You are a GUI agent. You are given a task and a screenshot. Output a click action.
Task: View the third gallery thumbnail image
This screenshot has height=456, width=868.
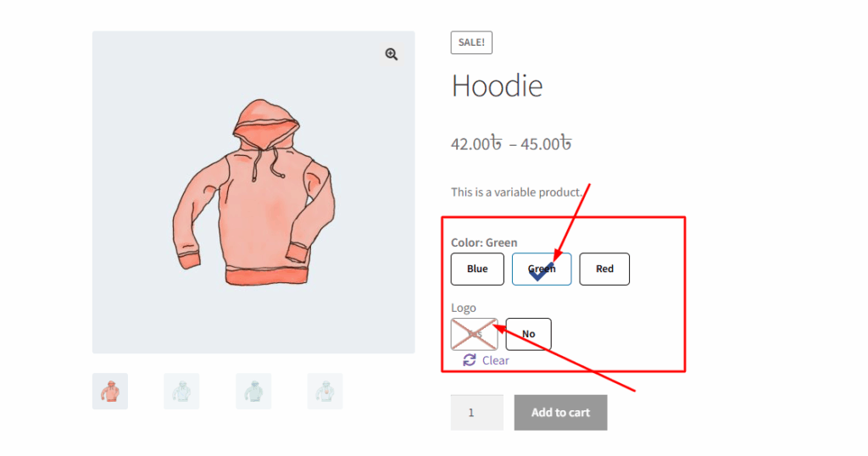253,392
